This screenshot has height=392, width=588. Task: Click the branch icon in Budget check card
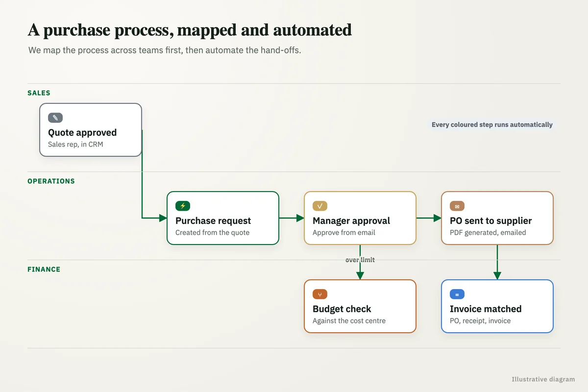(x=320, y=294)
